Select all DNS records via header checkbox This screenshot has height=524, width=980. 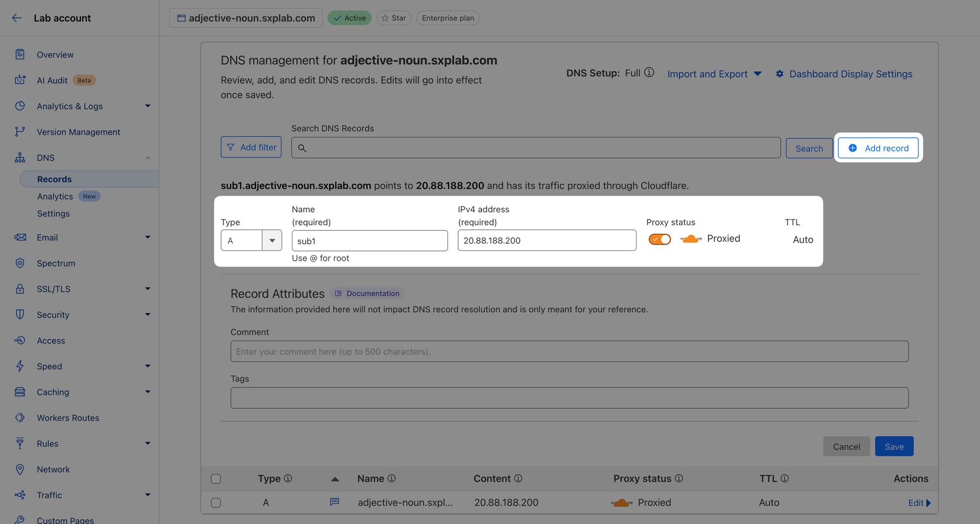[x=216, y=478]
